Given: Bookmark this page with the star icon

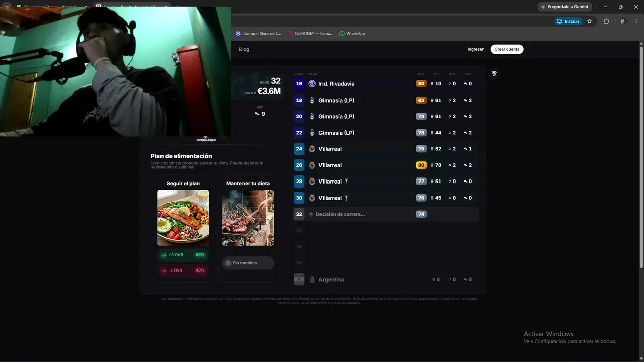Looking at the screenshot, I should click(x=589, y=21).
